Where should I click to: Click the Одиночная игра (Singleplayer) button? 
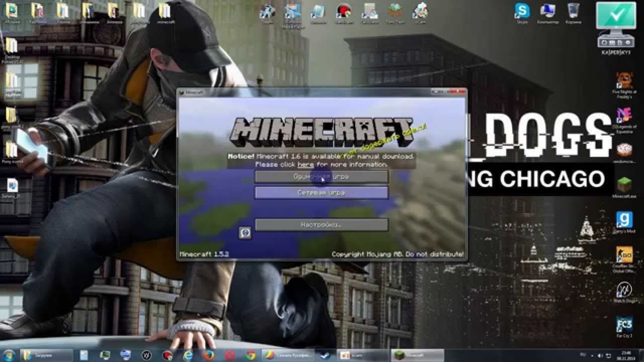point(321,176)
